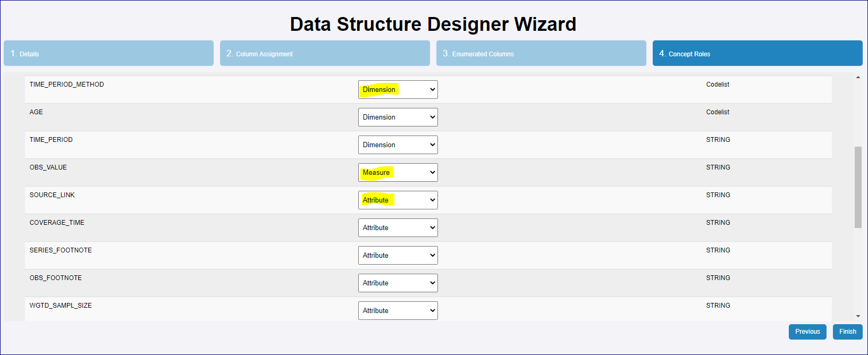
Task: Select the OBS_VALUE row label
Action: click(x=48, y=167)
